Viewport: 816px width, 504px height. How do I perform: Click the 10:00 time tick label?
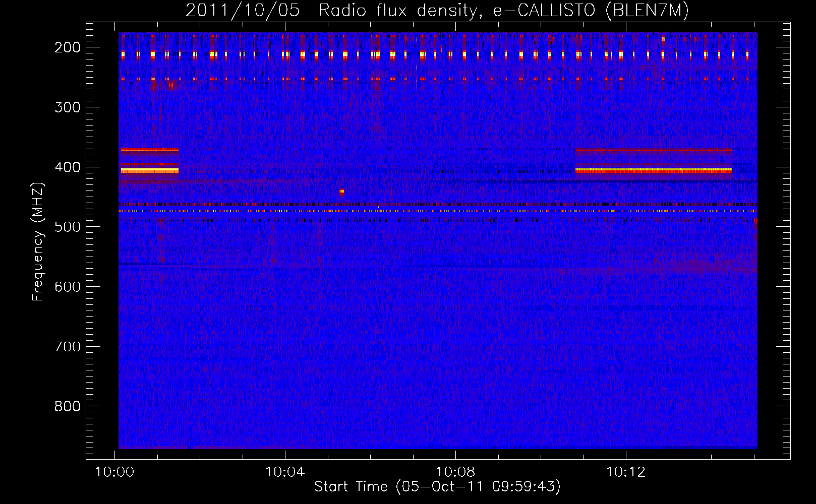coord(115,472)
